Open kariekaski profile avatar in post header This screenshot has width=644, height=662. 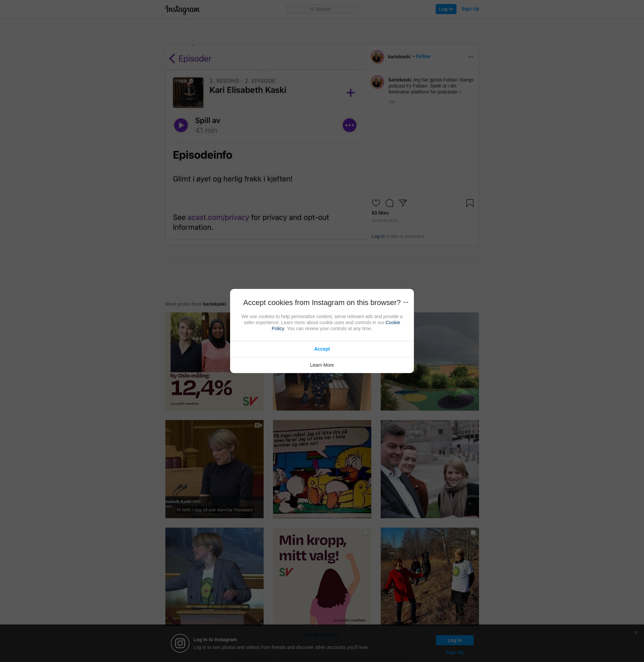(377, 57)
